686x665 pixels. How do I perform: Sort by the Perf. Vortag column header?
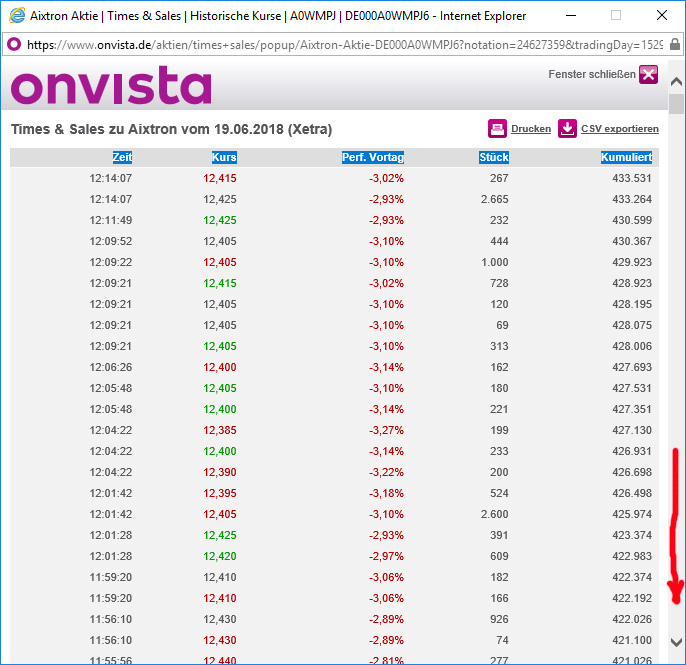point(373,157)
